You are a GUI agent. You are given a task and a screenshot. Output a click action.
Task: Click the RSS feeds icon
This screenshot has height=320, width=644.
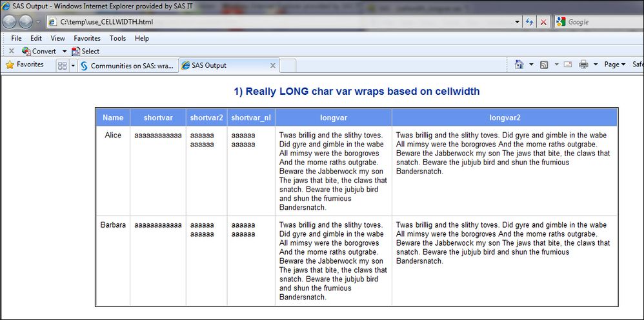pos(544,65)
